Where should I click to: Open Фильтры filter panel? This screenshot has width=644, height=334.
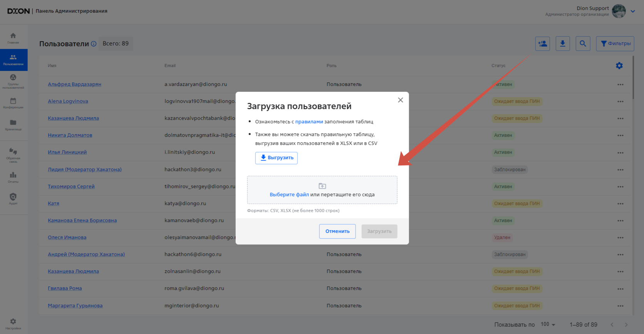tap(615, 44)
